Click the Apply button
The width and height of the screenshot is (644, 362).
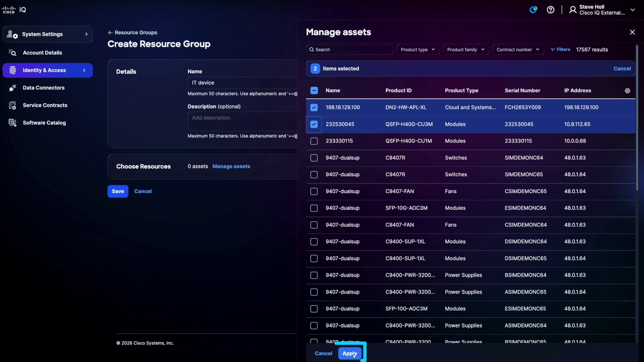(x=350, y=353)
